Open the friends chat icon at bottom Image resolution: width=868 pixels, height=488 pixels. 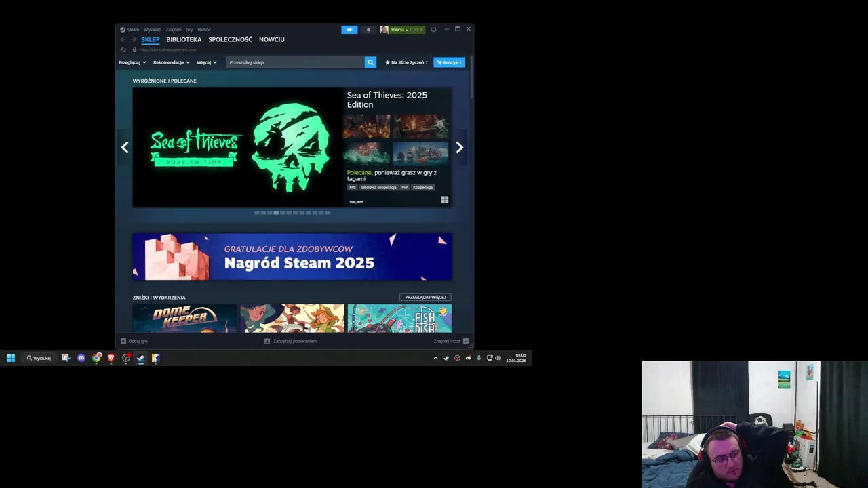click(466, 341)
